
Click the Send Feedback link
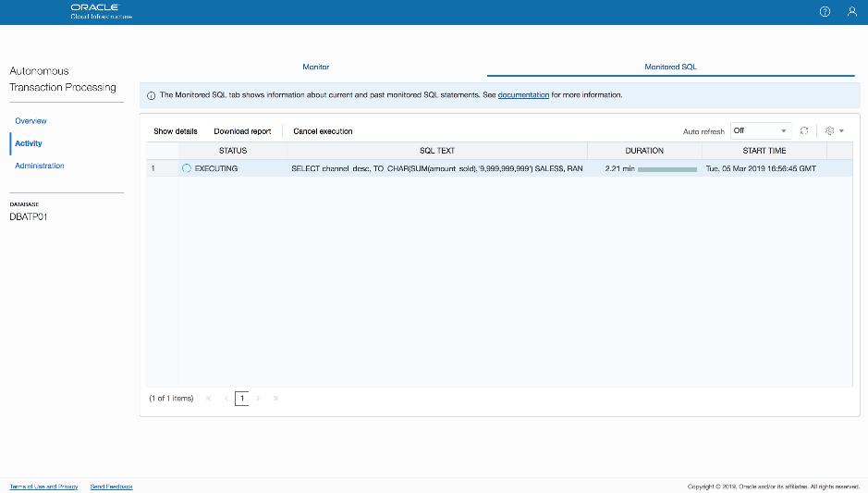coord(111,487)
